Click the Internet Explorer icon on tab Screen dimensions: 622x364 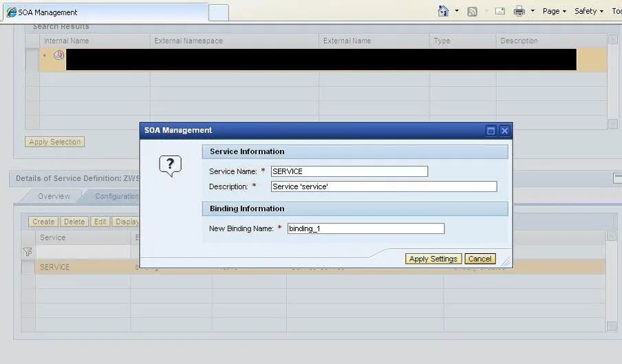12,12
